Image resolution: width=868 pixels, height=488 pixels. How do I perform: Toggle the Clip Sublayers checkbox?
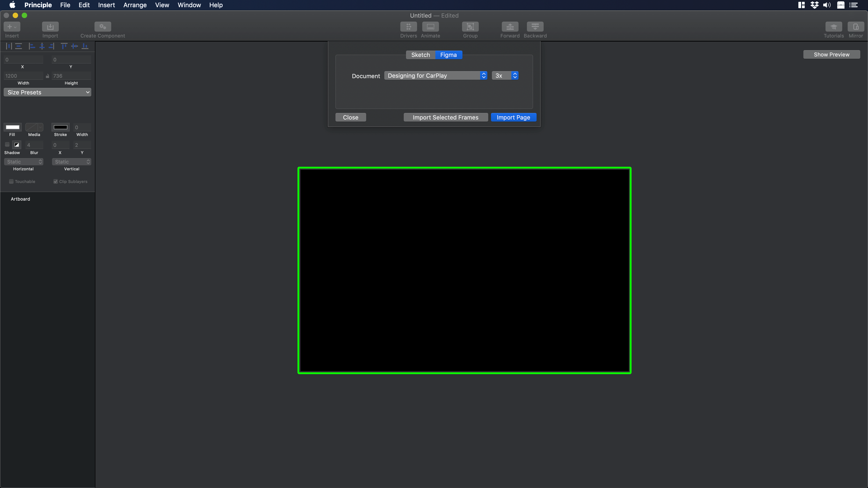(x=56, y=181)
